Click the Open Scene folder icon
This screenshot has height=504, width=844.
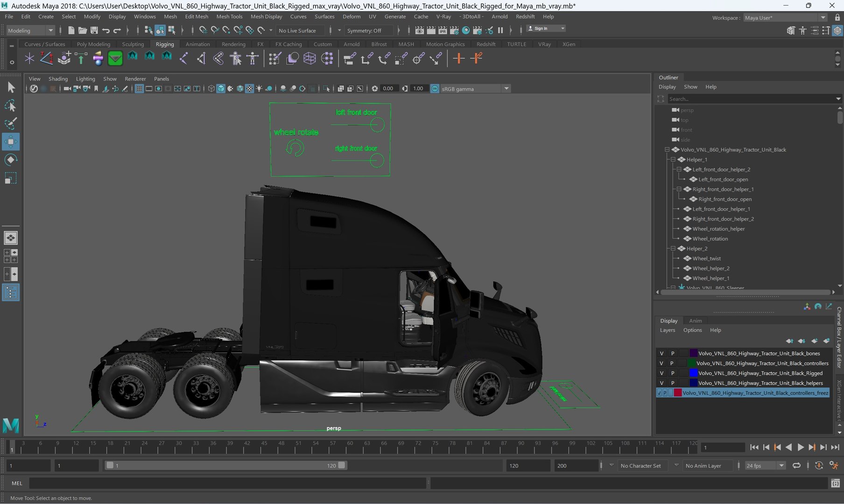(x=83, y=30)
